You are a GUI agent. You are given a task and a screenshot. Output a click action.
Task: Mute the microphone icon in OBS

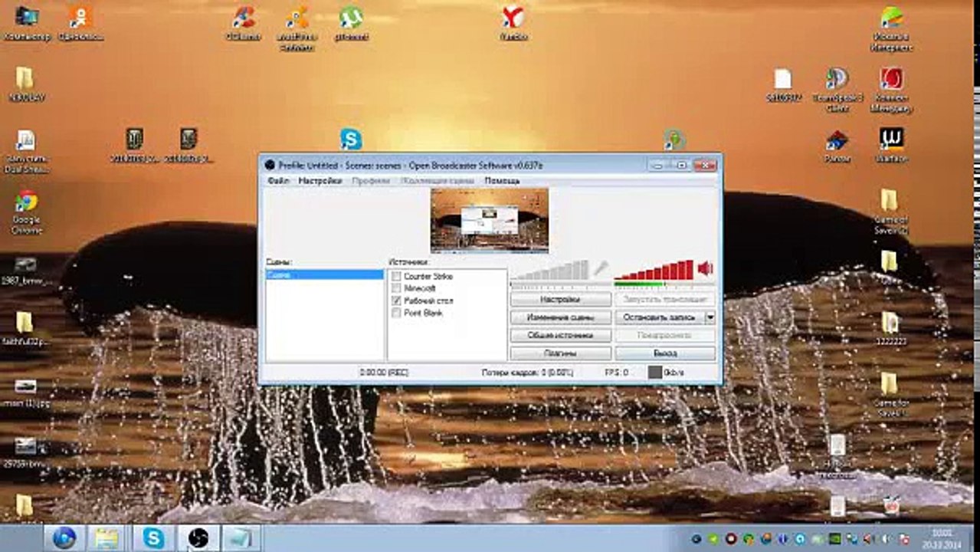(x=601, y=268)
